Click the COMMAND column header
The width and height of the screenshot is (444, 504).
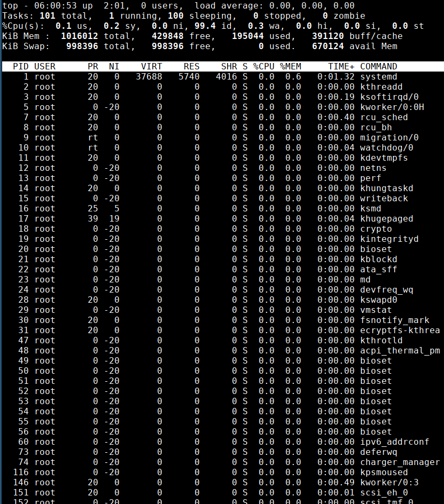pos(378,67)
